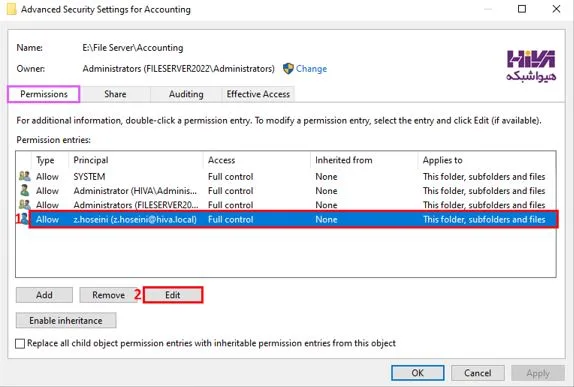Click the Administrators (FILESERVER2022\Administrators) owner text
The width and height of the screenshot is (574, 387).
[178, 68]
